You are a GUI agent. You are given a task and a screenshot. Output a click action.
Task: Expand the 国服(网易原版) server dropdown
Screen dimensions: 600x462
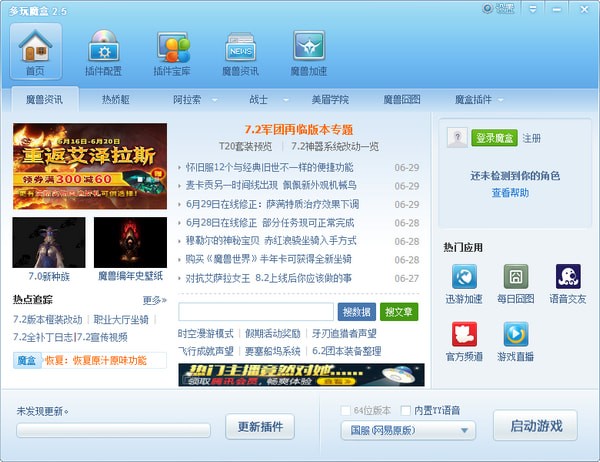pyautogui.click(x=408, y=430)
